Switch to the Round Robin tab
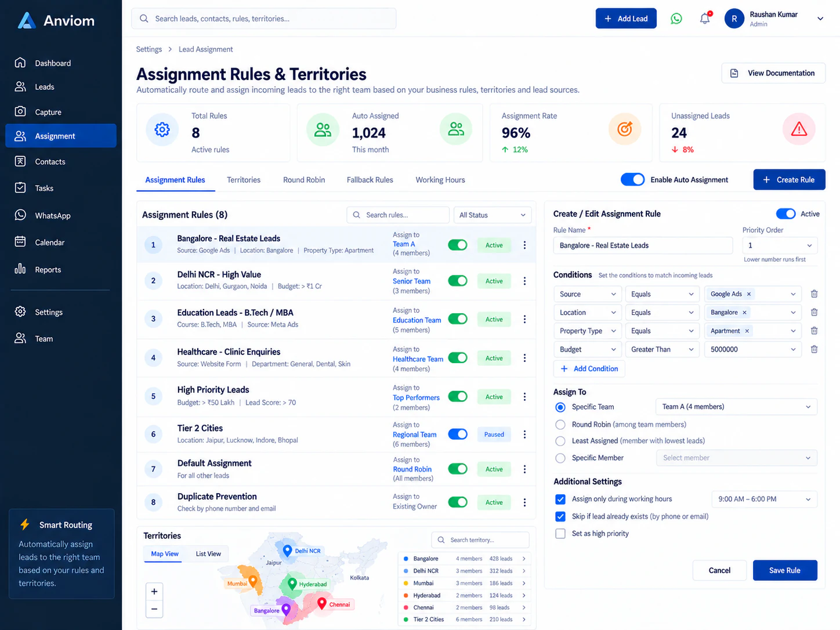Viewport: 840px width, 630px height. pos(304,180)
